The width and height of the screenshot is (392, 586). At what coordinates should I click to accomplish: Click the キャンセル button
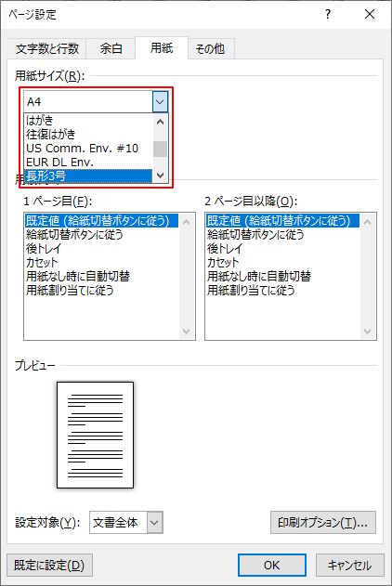(350, 565)
